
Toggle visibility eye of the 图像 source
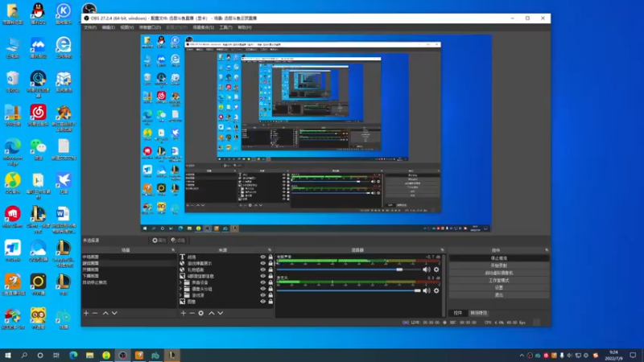[x=263, y=301]
